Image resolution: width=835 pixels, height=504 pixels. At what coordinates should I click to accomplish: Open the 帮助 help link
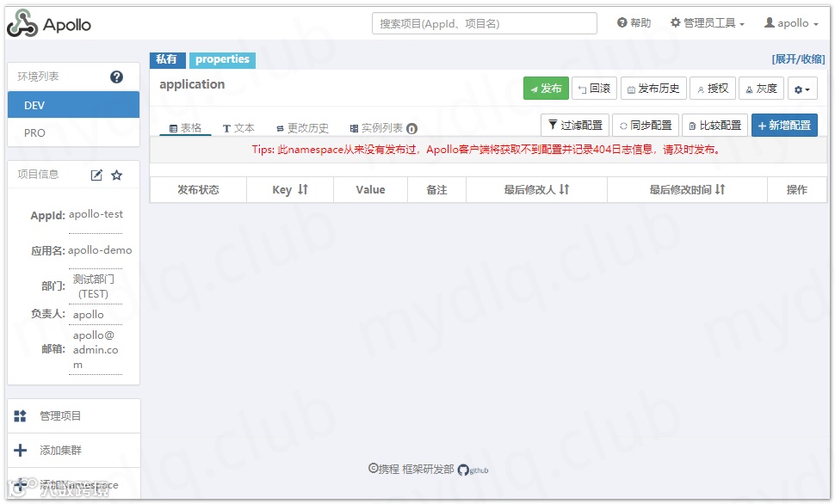pyautogui.click(x=634, y=23)
